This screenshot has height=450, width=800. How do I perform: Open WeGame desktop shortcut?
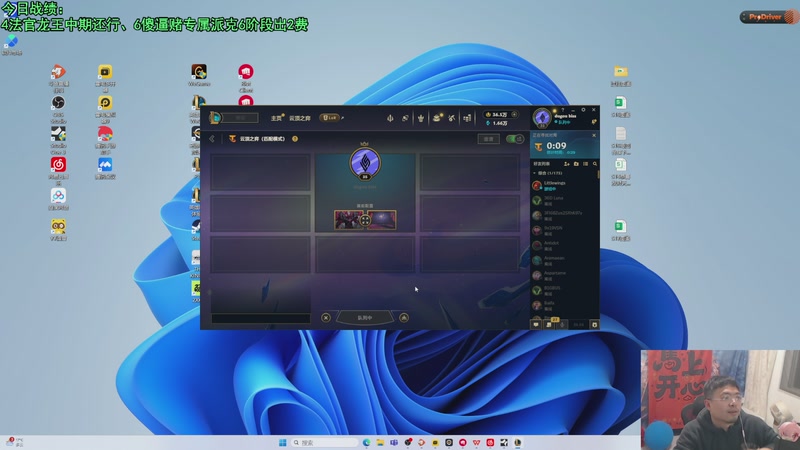click(x=199, y=74)
